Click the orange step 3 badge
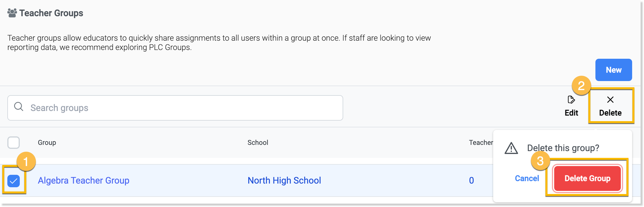Viewport: 644px width, 207px height. click(540, 161)
